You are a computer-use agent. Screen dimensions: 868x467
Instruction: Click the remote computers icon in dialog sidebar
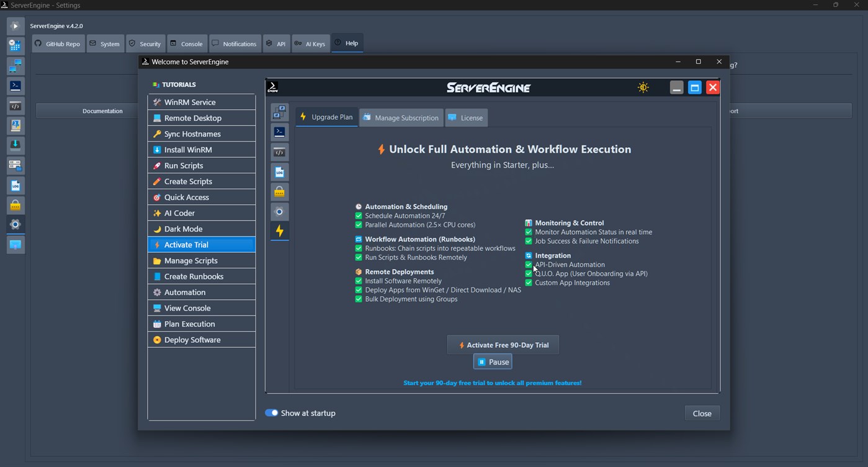click(279, 112)
